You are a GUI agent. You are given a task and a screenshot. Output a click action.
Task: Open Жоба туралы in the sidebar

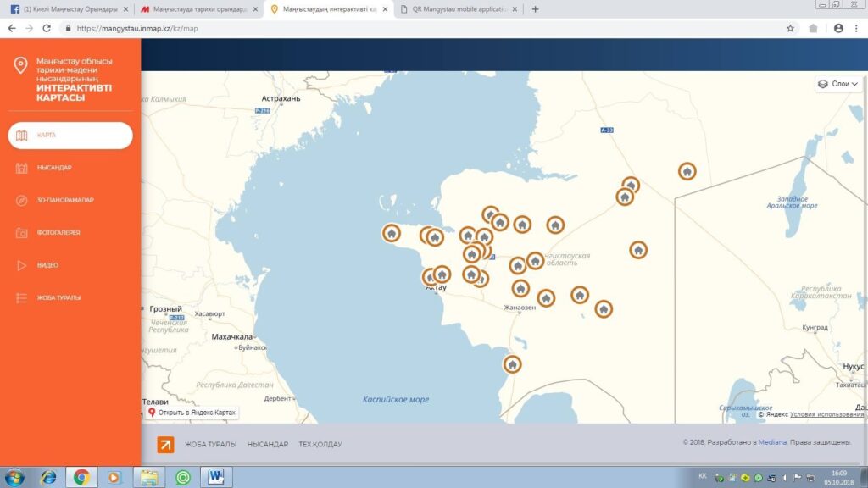(58, 297)
